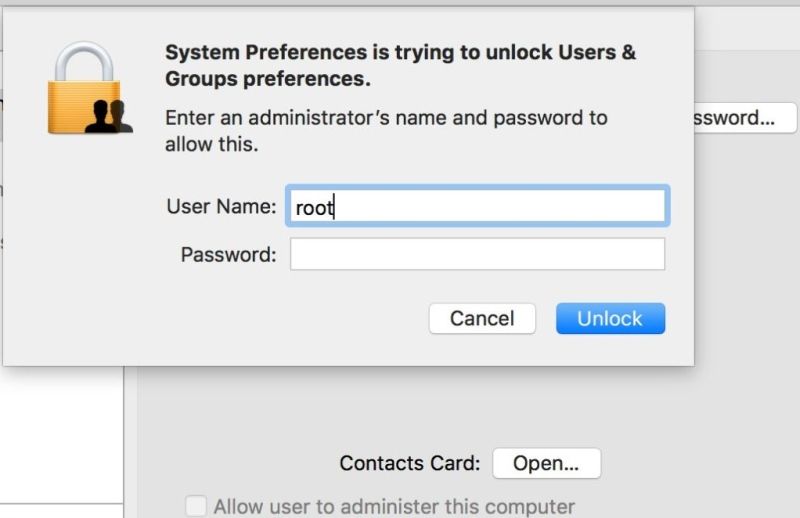This screenshot has width=800, height=518.
Task: Click the Password label
Action: (228, 255)
